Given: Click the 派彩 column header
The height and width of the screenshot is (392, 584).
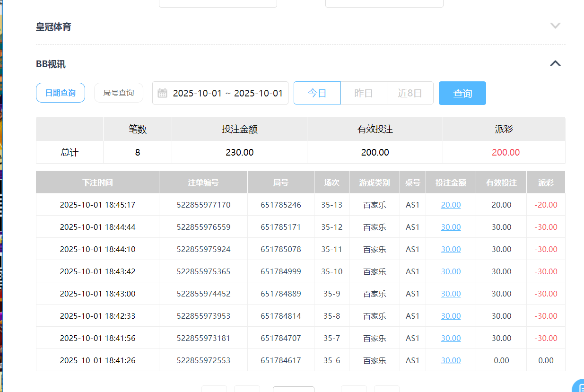Looking at the screenshot, I should tap(546, 182).
